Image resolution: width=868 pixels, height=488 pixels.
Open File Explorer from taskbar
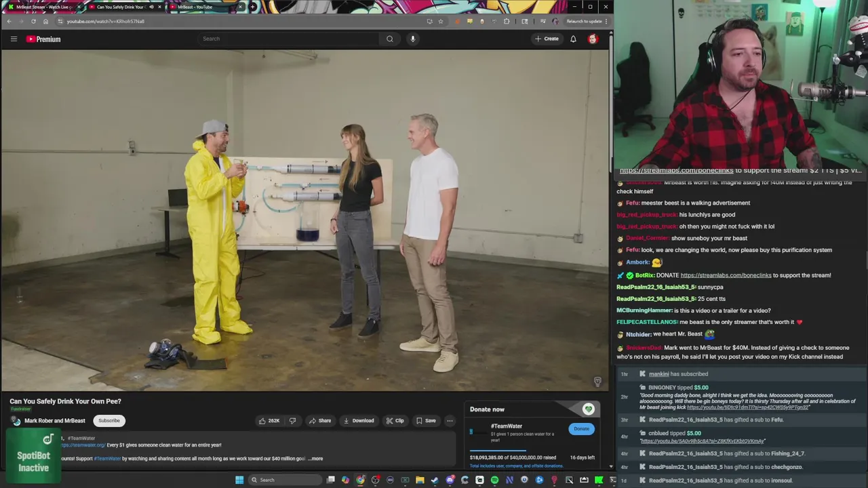(420, 480)
